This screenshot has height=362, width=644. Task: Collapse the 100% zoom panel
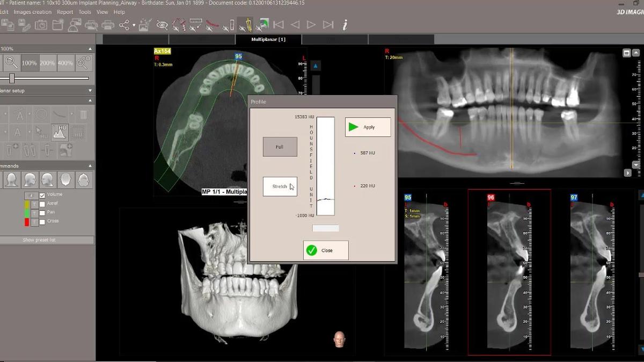90,49
